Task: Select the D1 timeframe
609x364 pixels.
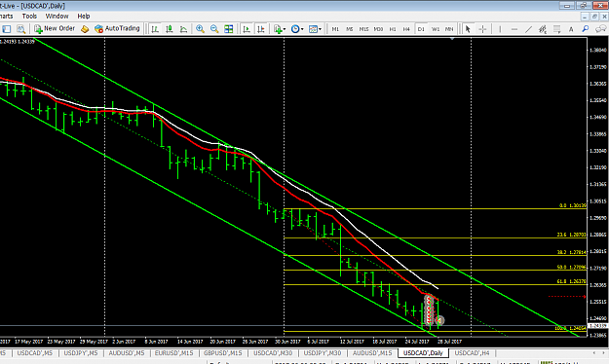Action: 421,29
